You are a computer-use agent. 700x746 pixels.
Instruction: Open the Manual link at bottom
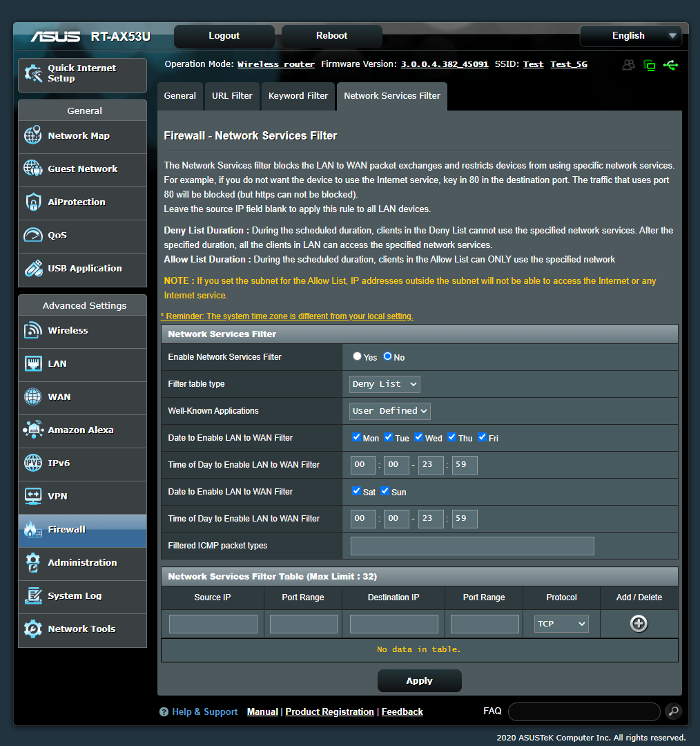click(262, 711)
